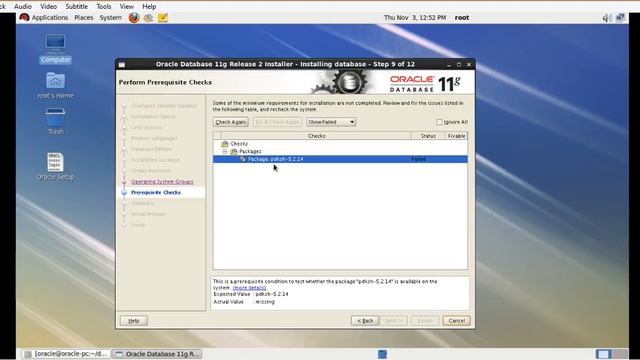Viewport: 640px width, 360px height.
Task: Open the Applications menu
Action: tap(50, 18)
